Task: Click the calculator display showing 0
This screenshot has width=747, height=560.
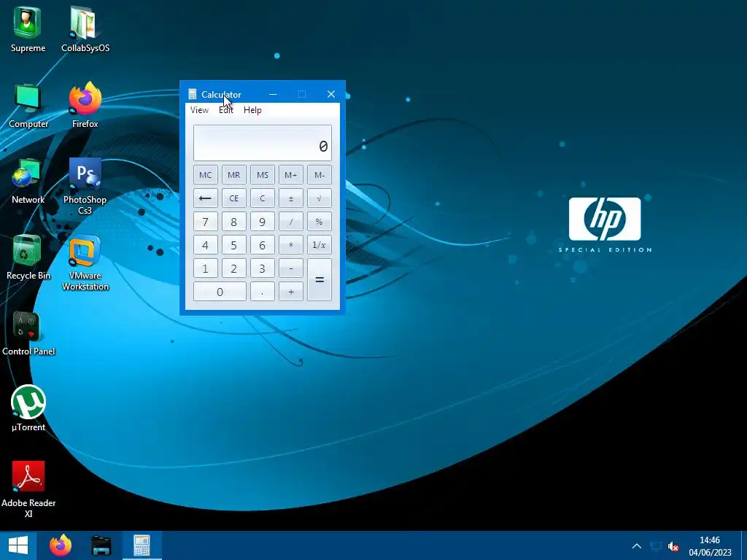Action: coord(263,143)
